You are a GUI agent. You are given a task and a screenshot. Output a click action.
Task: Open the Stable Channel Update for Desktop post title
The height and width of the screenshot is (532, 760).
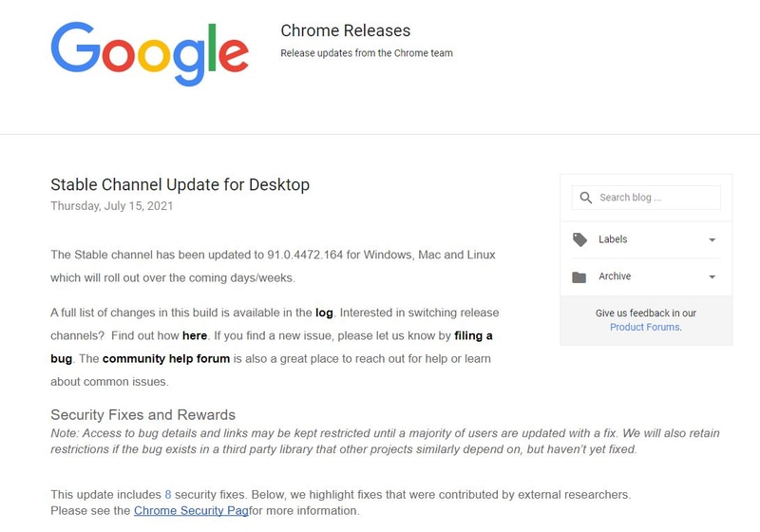point(180,184)
